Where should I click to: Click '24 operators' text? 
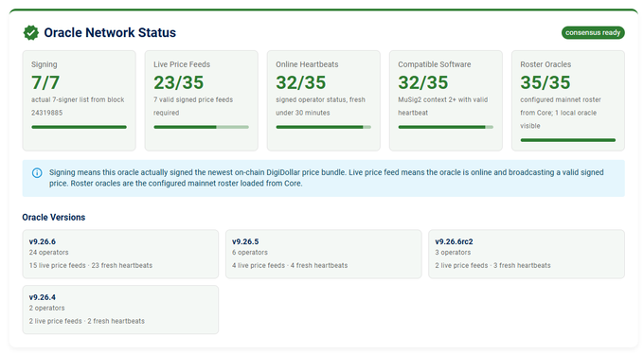[x=48, y=253]
